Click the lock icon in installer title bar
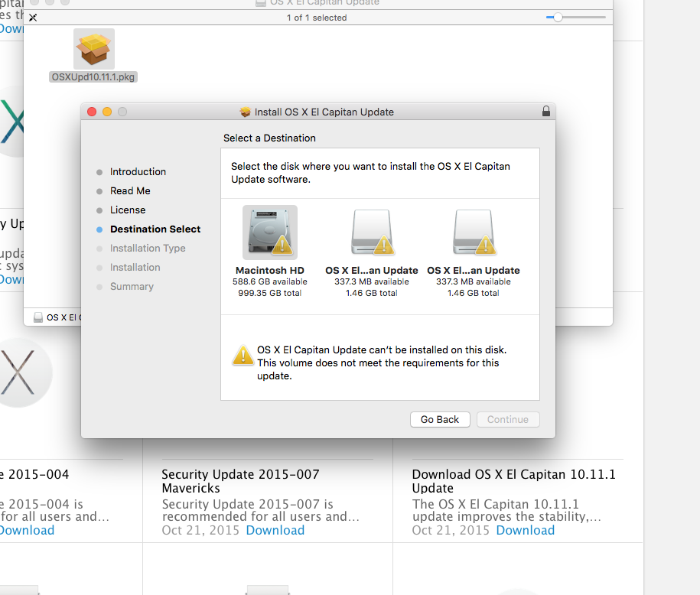The image size is (700, 595). (x=546, y=111)
